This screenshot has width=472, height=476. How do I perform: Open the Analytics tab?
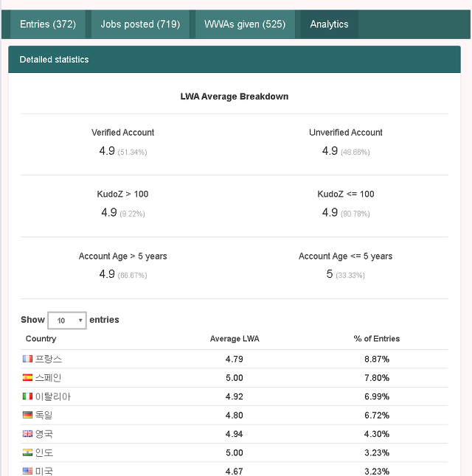[x=329, y=24]
